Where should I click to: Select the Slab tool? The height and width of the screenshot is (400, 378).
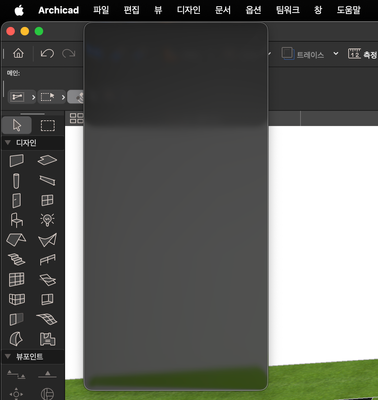(47, 160)
